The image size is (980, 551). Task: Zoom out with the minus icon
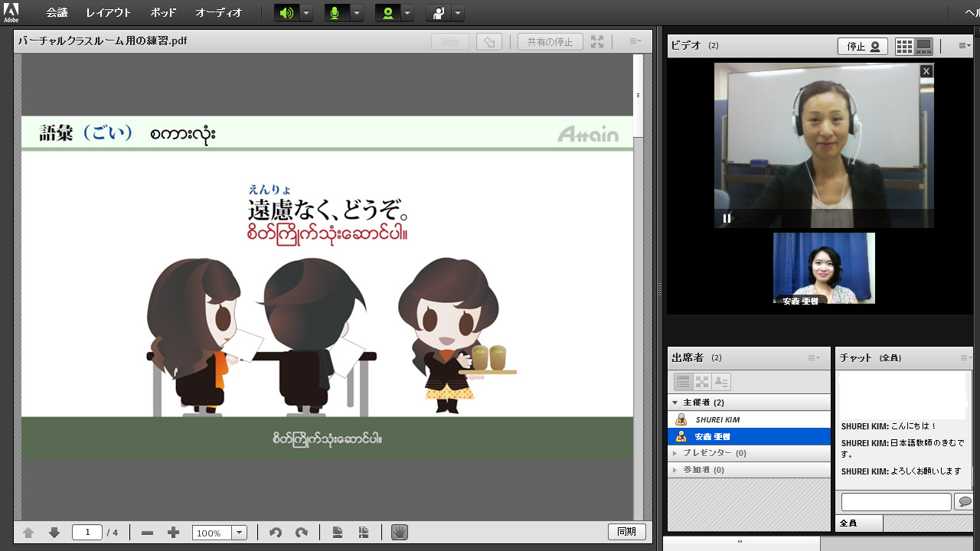[x=148, y=533]
